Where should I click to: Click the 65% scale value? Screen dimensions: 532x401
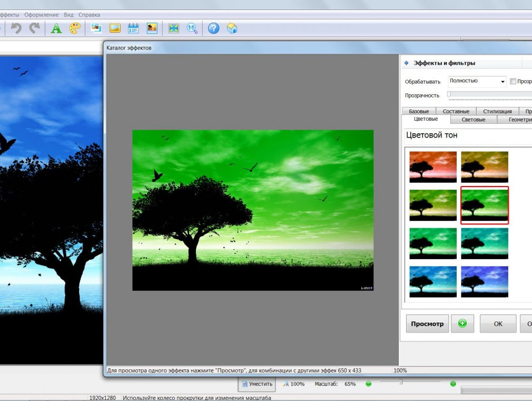click(350, 384)
